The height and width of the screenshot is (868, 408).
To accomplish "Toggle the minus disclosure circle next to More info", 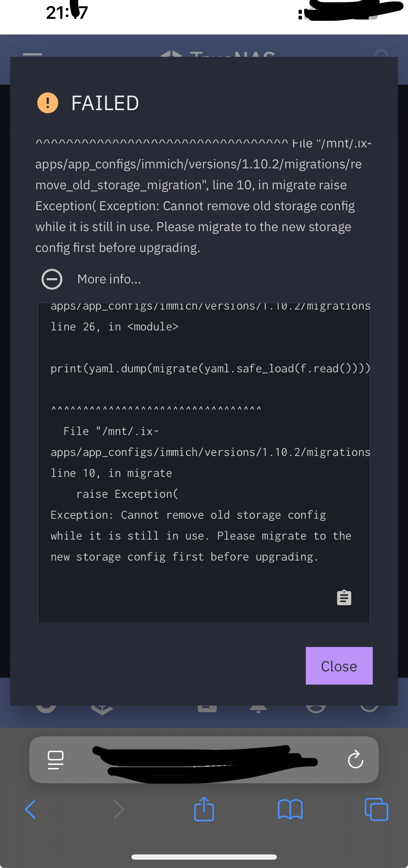I will pos(52,279).
